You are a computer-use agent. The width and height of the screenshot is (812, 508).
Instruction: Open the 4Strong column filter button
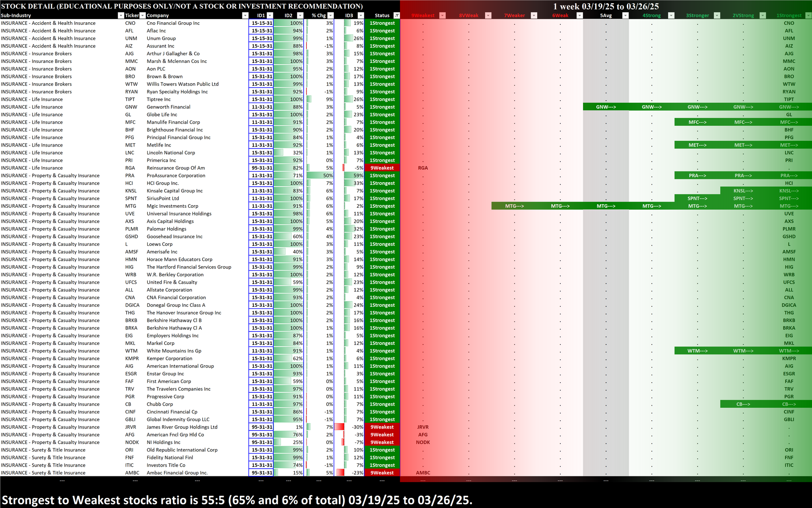pyautogui.click(x=671, y=15)
